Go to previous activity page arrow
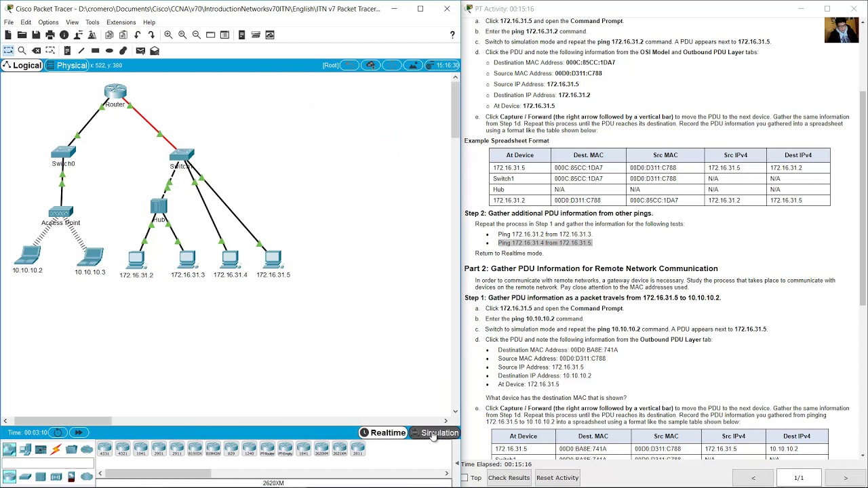The width and height of the screenshot is (868, 488). tap(753, 478)
